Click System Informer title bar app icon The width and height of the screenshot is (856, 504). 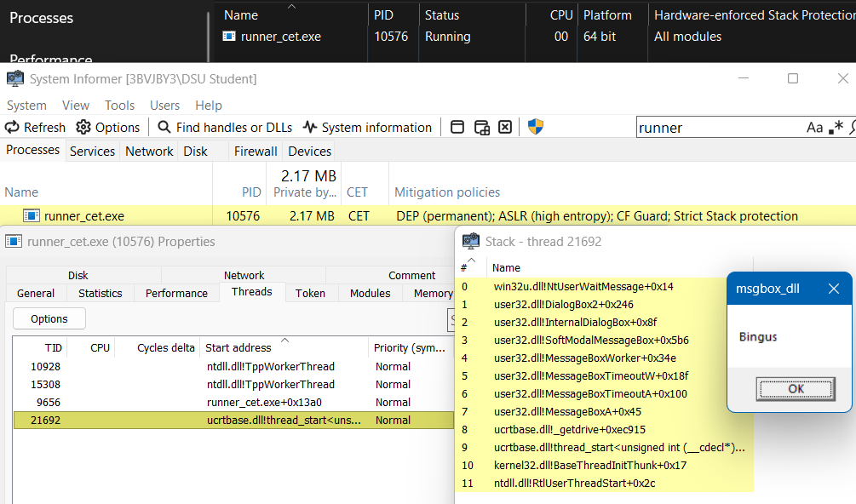click(x=14, y=78)
